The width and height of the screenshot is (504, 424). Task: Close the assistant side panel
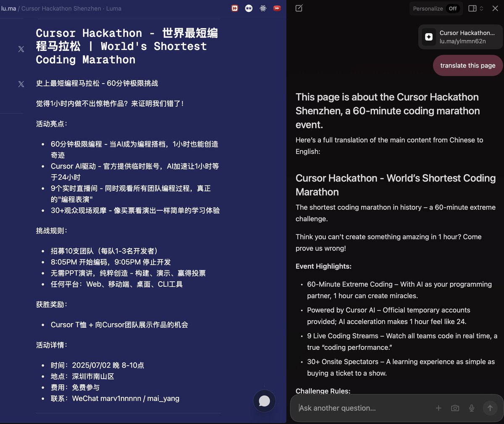(x=495, y=8)
